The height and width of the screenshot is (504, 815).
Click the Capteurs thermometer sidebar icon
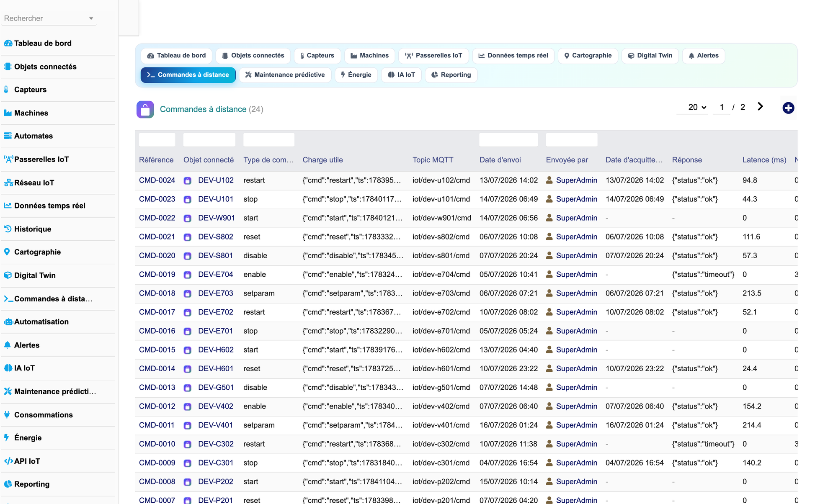[x=6, y=90]
